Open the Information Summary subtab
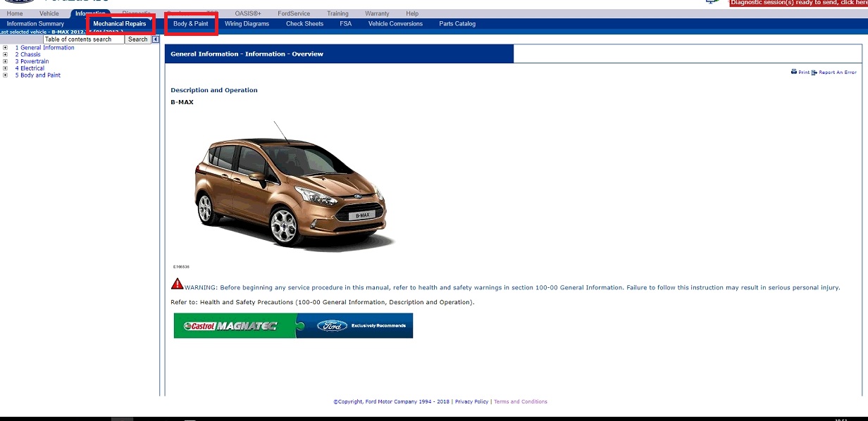 (x=35, y=24)
